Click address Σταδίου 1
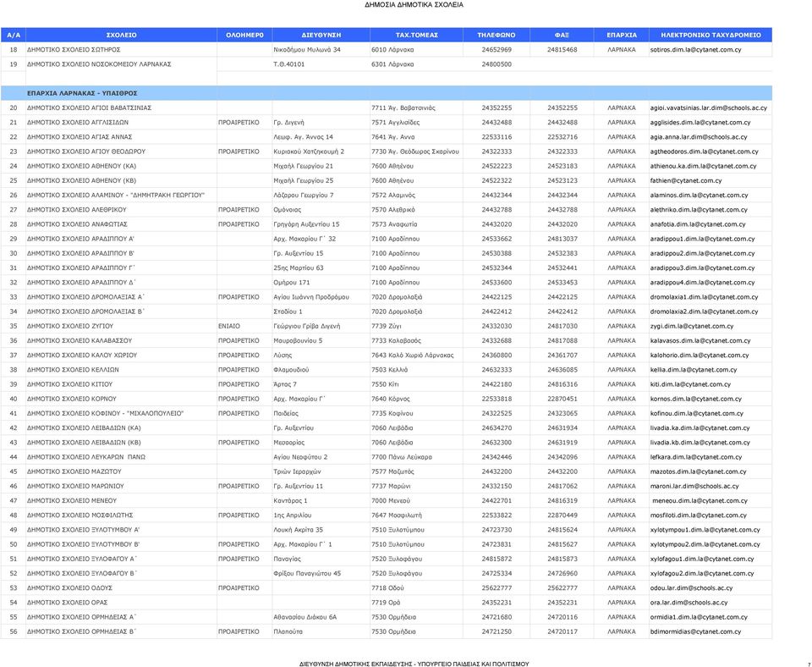Screen dimensions: 812x667 coord(288,311)
